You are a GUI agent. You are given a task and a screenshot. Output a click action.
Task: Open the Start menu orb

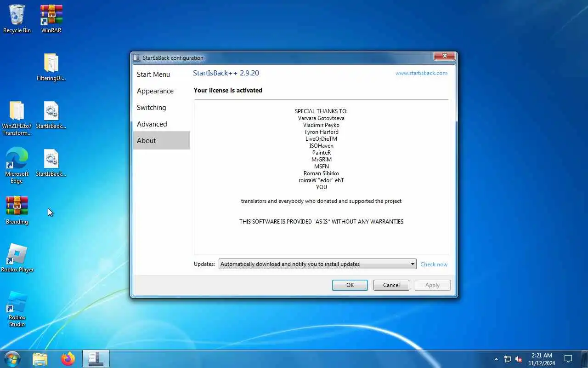pyautogui.click(x=12, y=359)
